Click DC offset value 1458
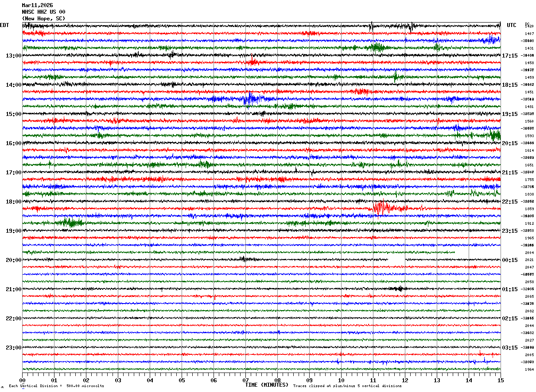Image resolution: width=536 pixels, height=392 pixels. 529,63
